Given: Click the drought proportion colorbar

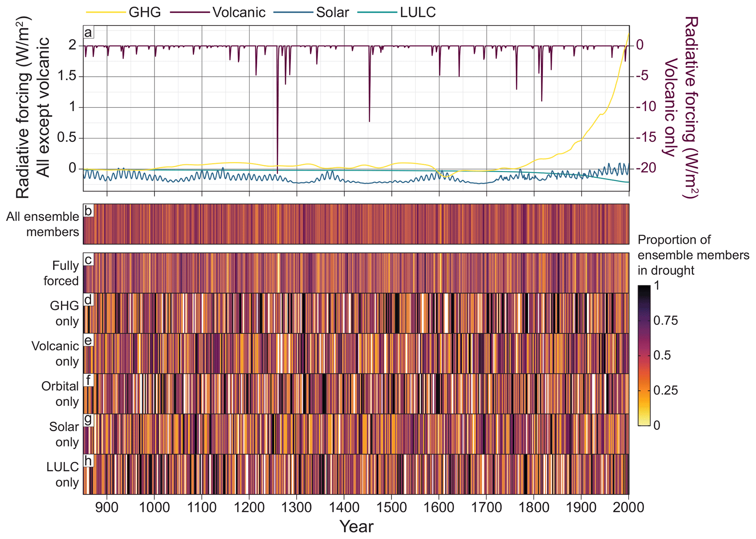Looking at the screenshot, I should (644, 356).
